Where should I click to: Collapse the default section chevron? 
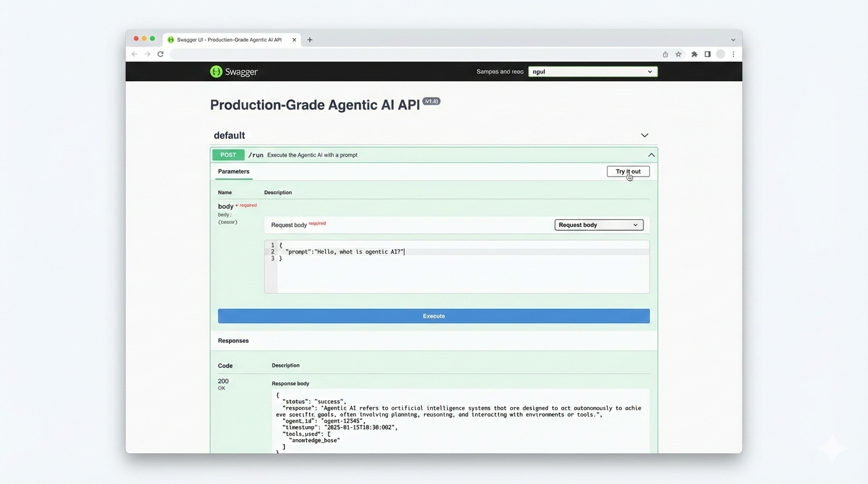[x=645, y=135]
